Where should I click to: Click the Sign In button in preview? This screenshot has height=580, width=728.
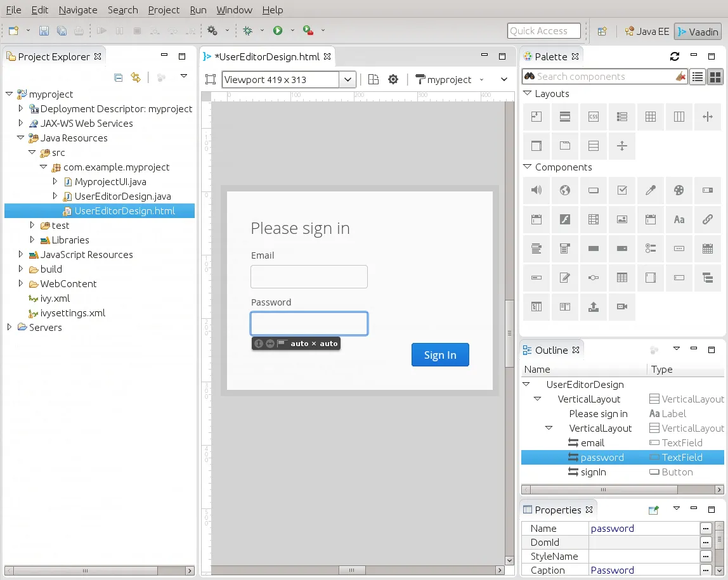440,355
